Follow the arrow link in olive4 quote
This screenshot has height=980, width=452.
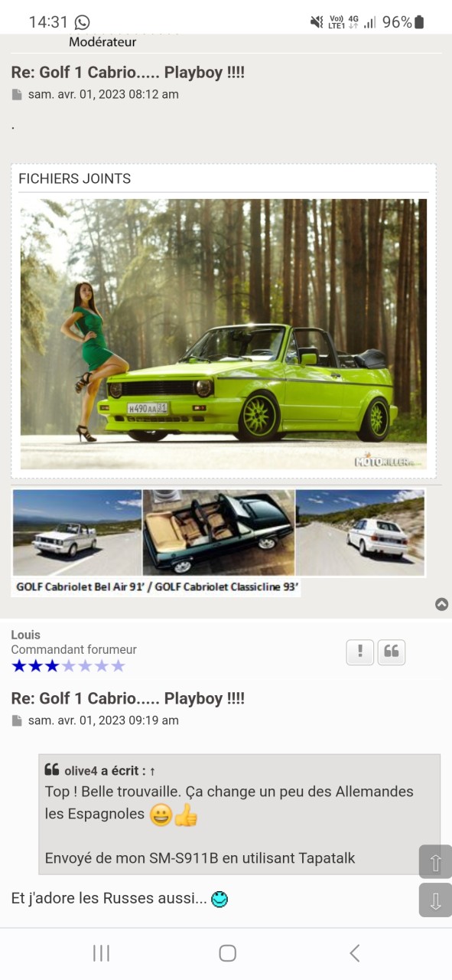(x=153, y=771)
